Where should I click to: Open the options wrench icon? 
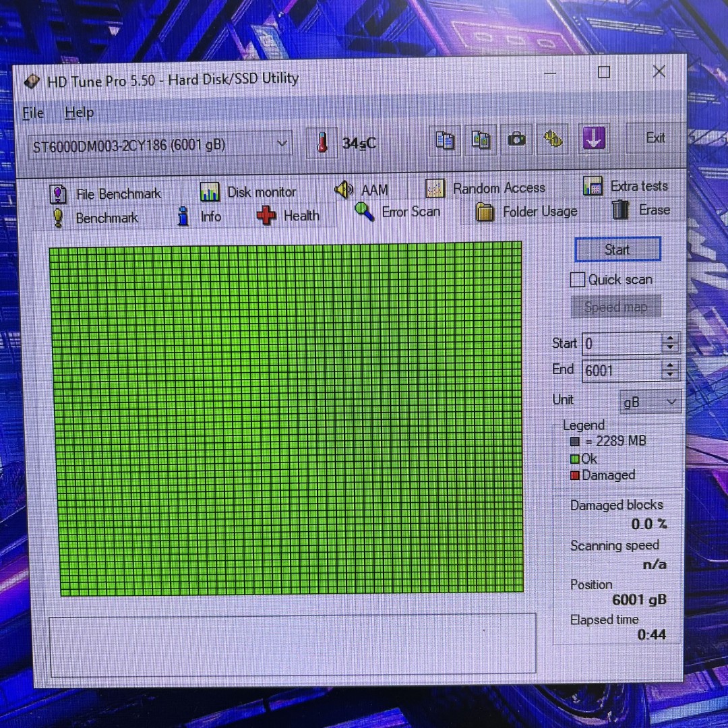tap(553, 140)
